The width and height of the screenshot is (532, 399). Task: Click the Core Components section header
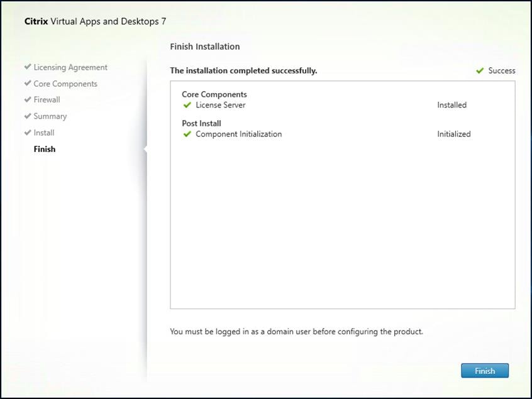[x=213, y=94]
